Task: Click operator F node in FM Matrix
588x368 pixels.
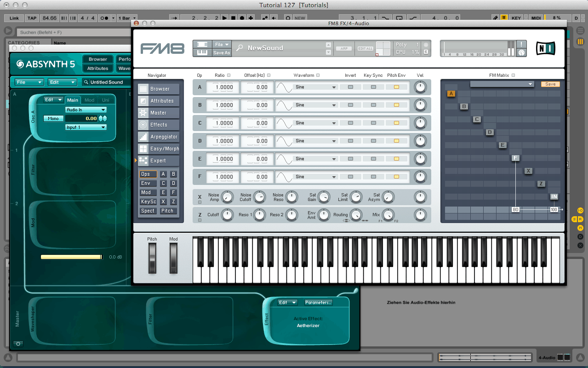Action: (515, 158)
